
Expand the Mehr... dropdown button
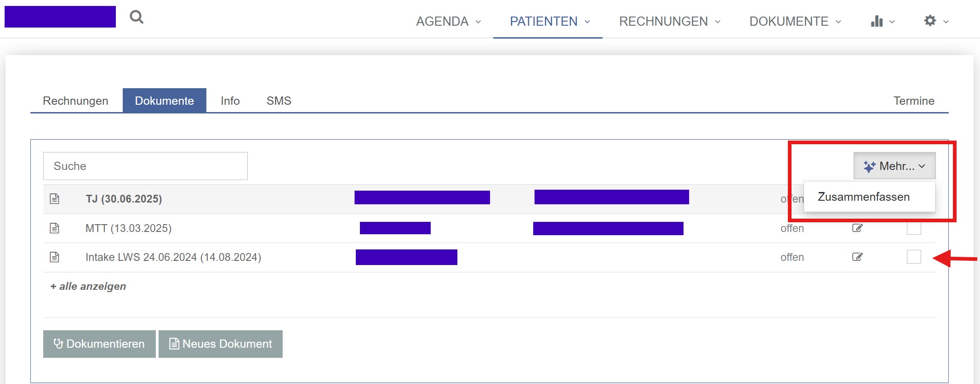click(x=895, y=166)
